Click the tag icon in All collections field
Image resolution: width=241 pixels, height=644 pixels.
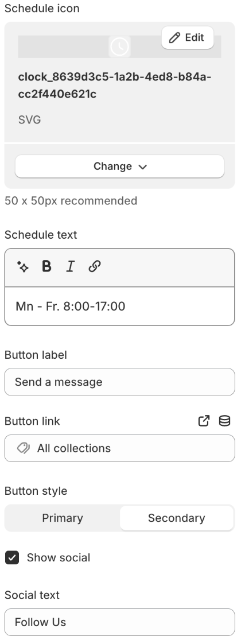[x=24, y=448]
